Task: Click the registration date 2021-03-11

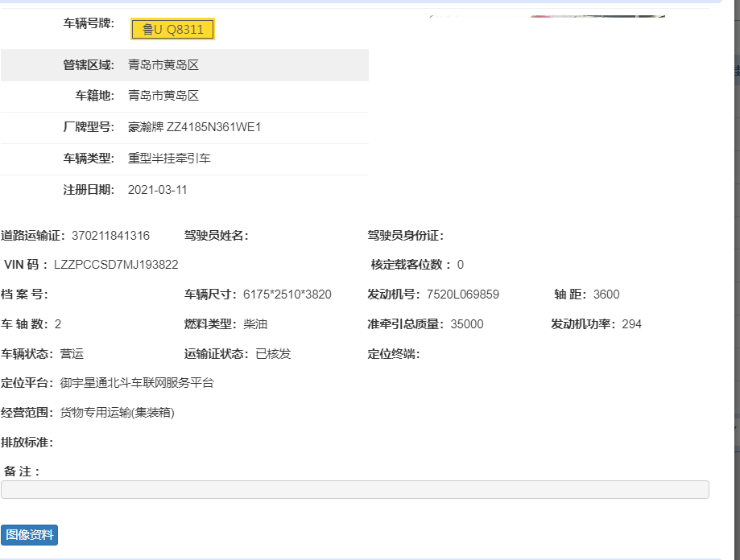Action: (157, 190)
